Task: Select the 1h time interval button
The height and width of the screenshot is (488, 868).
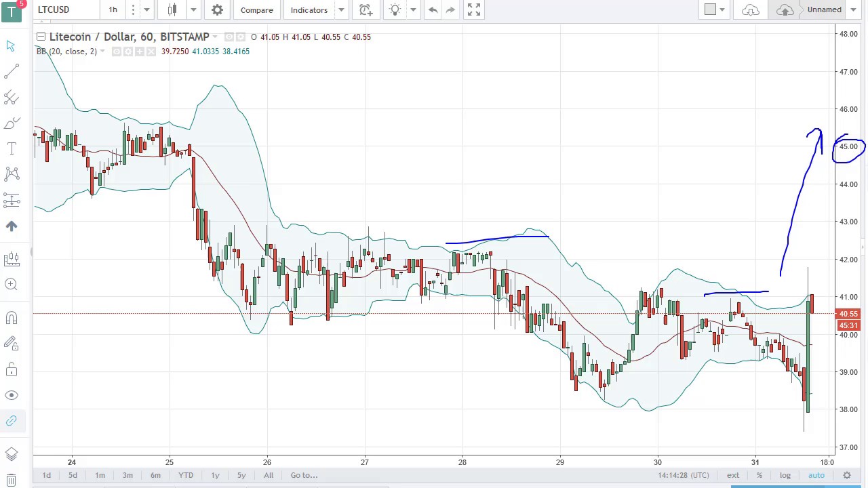Action: [x=113, y=9]
